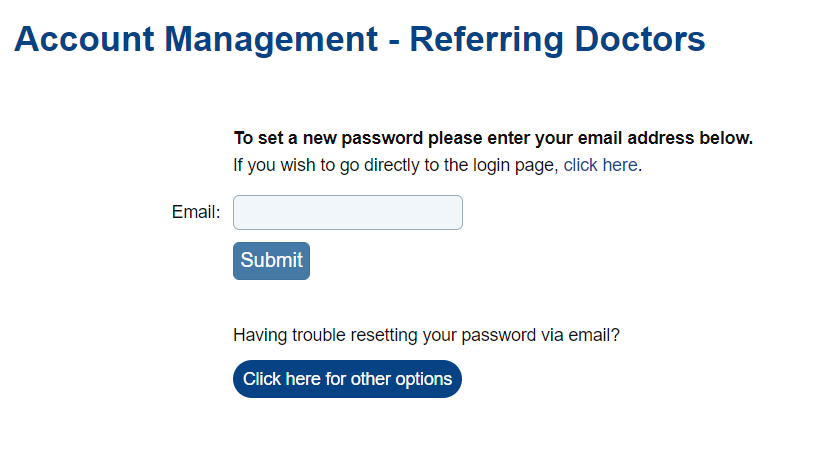
Task: Click the hyperlink before the period
Action: pos(600,165)
